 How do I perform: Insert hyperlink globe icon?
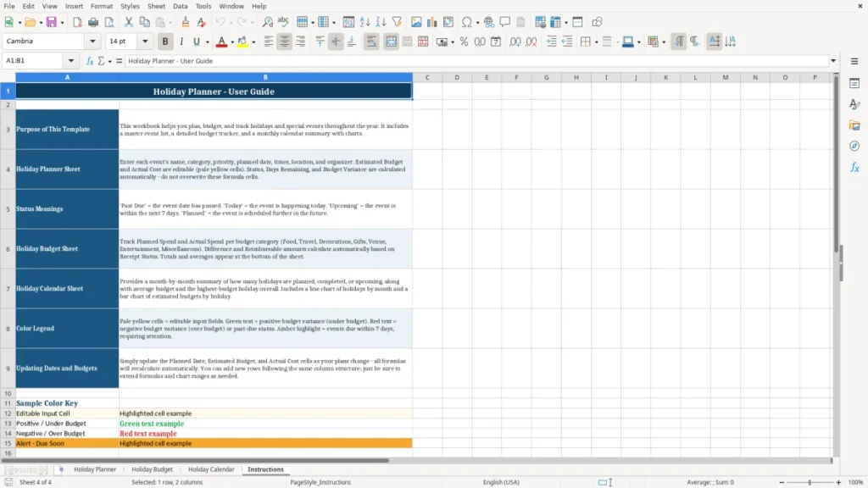(x=489, y=22)
